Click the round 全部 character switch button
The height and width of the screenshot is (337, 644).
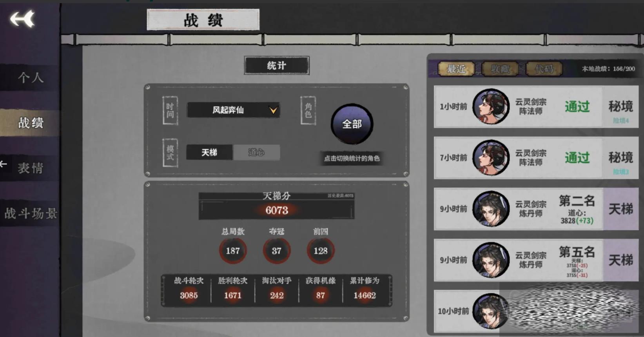pyautogui.click(x=352, y=124)
